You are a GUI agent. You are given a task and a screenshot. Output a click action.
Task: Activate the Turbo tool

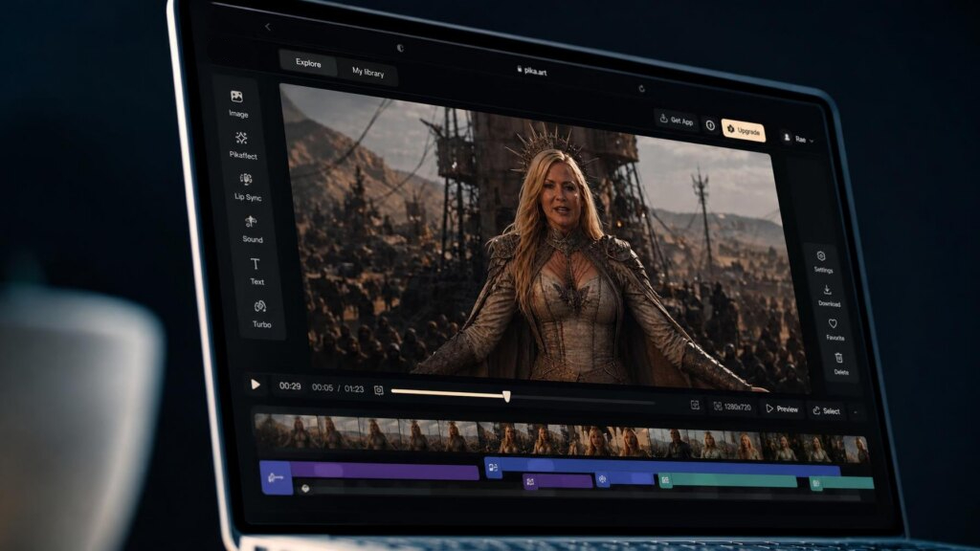(x=260, y=314)
